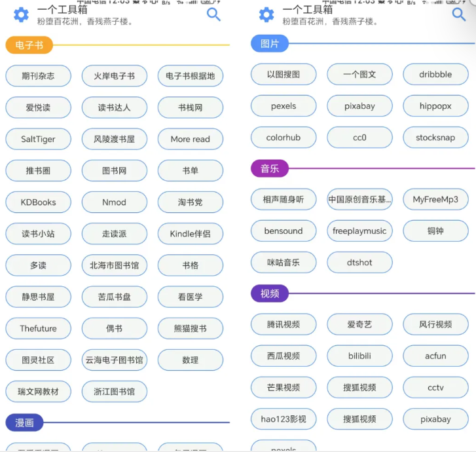Screen dimensions: 476x452
Task: Open bilibili video site
Action: click(359, 356)
